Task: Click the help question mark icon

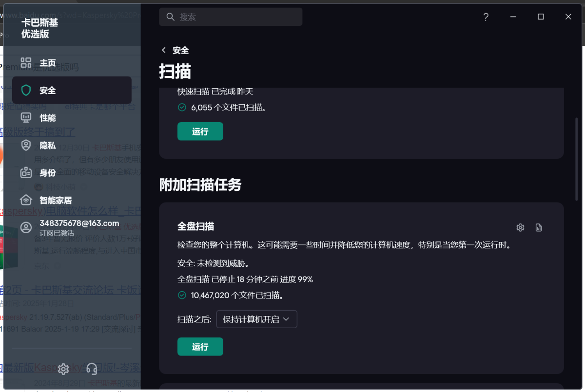Action: (x=486, y=17)
